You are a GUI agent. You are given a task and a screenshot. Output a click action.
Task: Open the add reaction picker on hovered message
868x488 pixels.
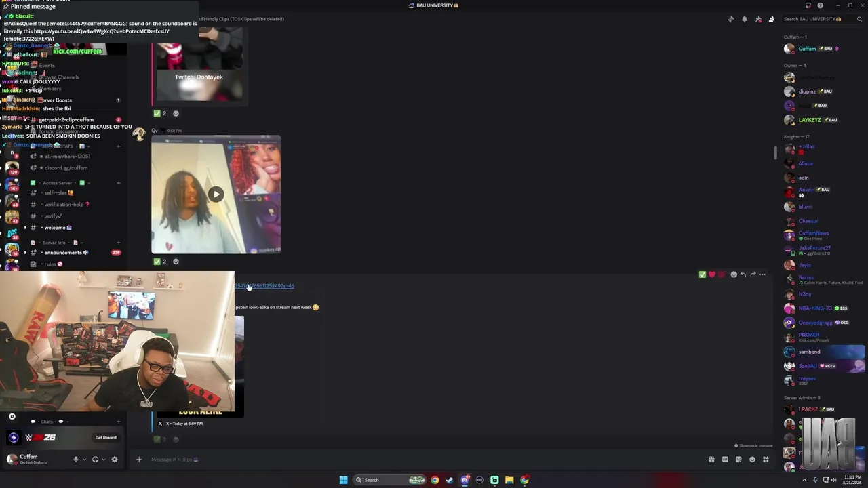[x=734, y=274]
